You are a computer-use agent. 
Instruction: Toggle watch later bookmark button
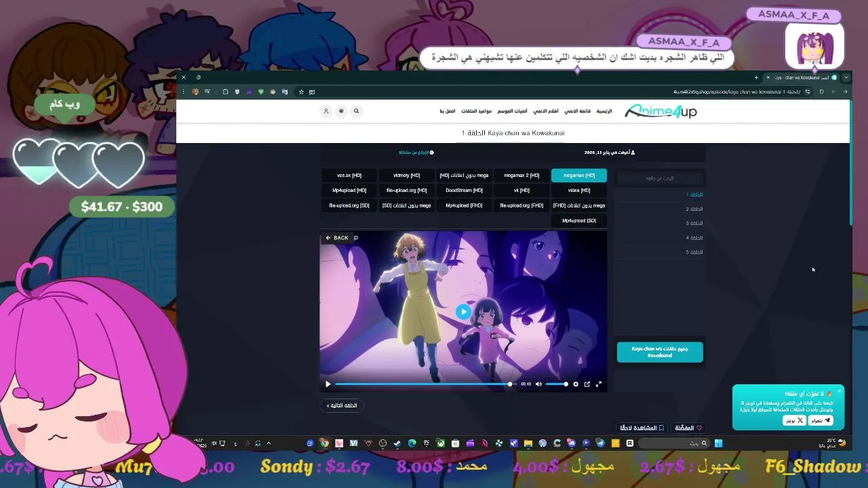pos(642,428)
